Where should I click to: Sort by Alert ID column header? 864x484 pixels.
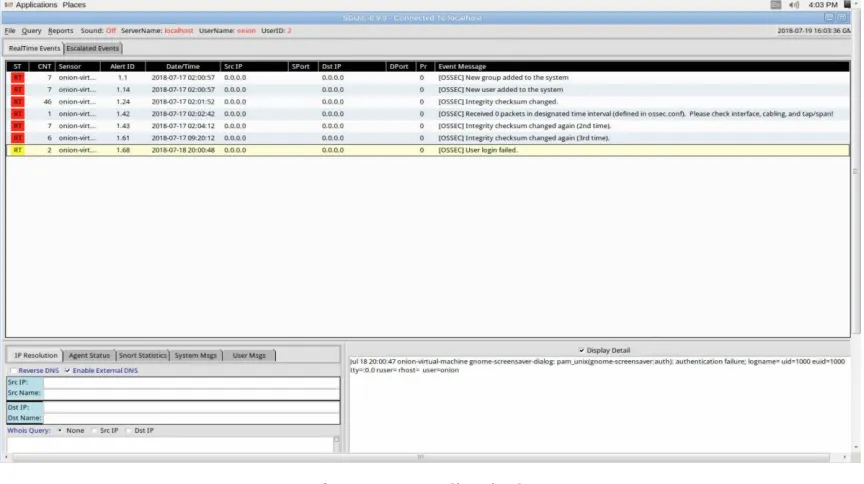pyautogui.click(x=122, y=67)
